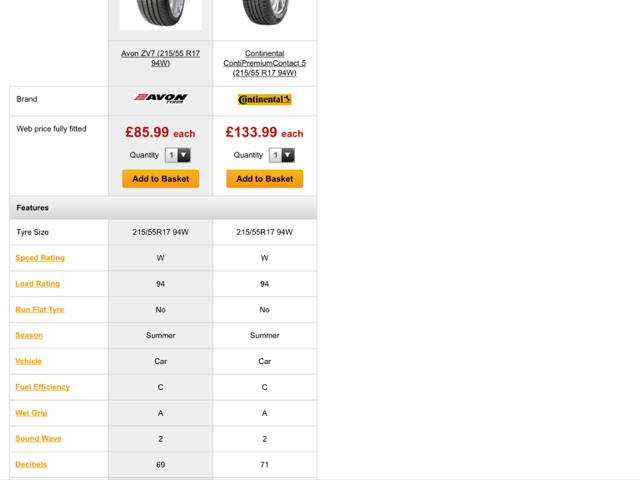This screenshot has width=640, height=480.
Task: Click the Wet Grip link
Action: (31, 413)
